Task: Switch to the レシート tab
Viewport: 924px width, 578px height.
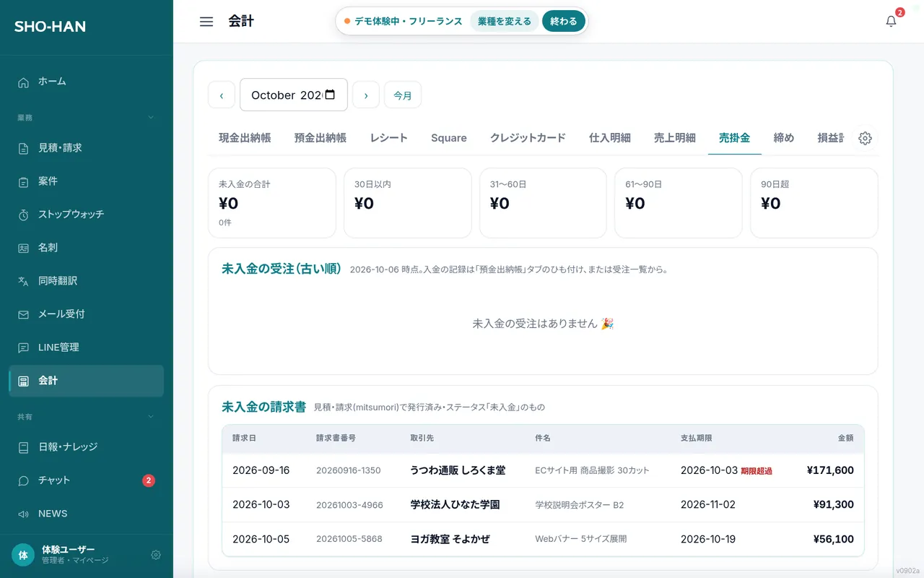Action: click(389, 138)
